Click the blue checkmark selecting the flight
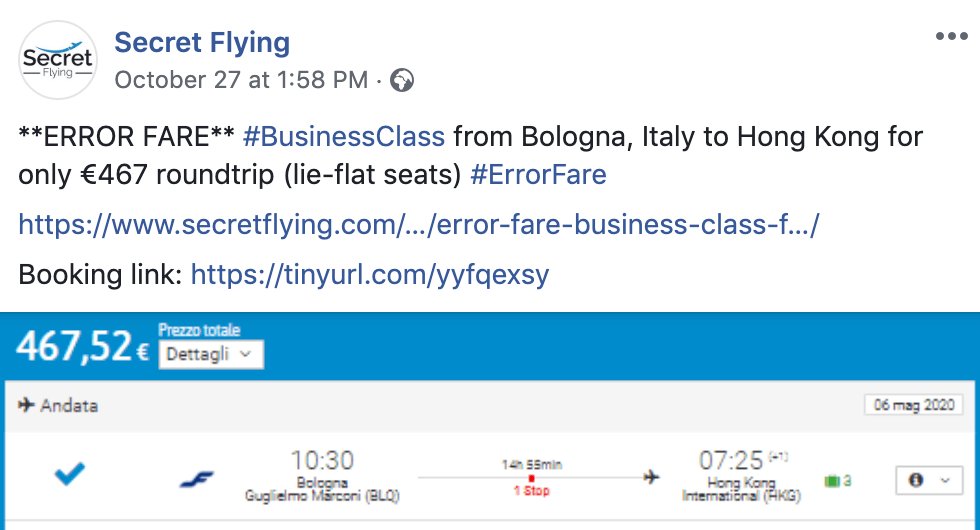Viewport: 980px width, 530px height. click(x=69, y=473)
